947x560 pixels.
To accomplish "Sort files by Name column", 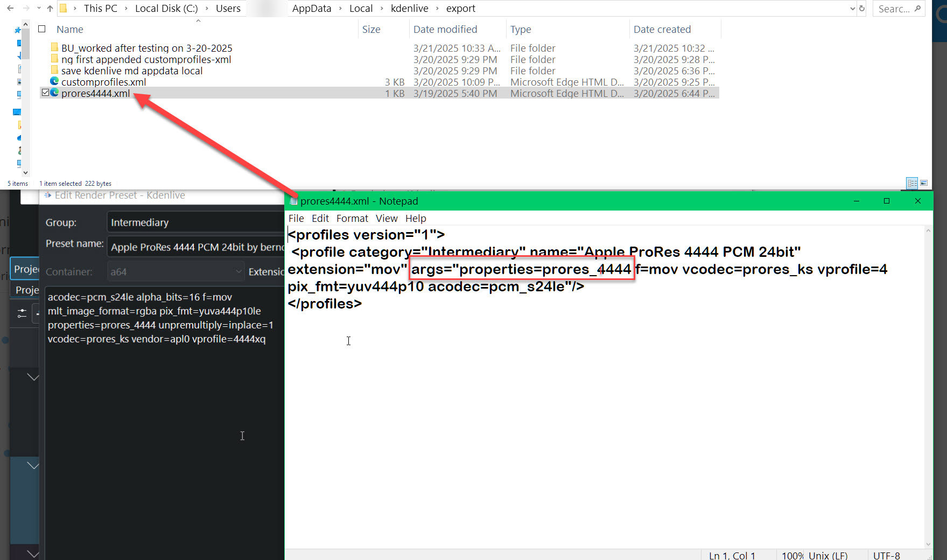I will (70, 30).
